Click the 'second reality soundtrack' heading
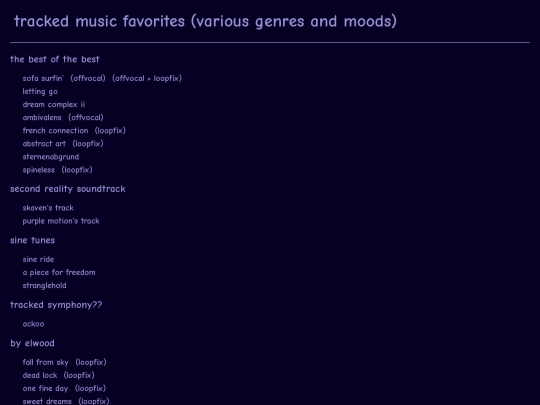Screen dimensions: 540x405 (68, 189)
